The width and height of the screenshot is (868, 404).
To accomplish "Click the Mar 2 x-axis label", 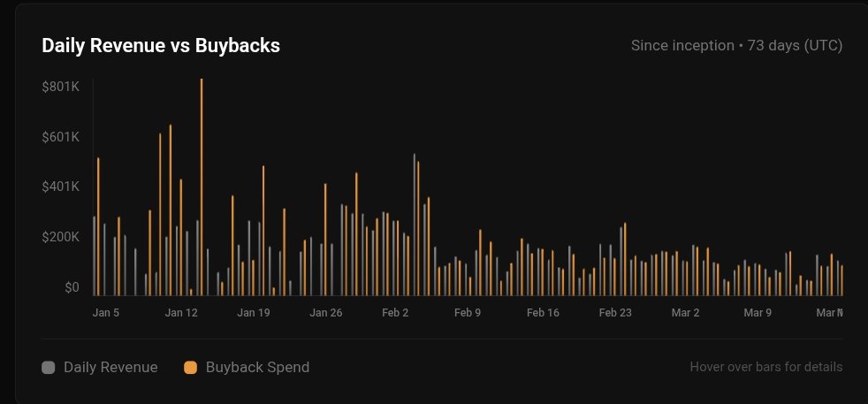I will point(685,313).
